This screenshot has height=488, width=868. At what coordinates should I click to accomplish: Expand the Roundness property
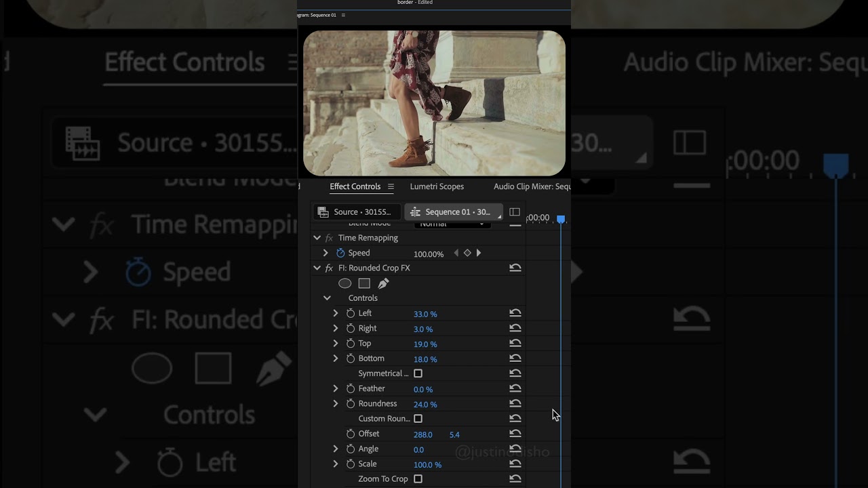pyautogui.click(x=335, y=403)
